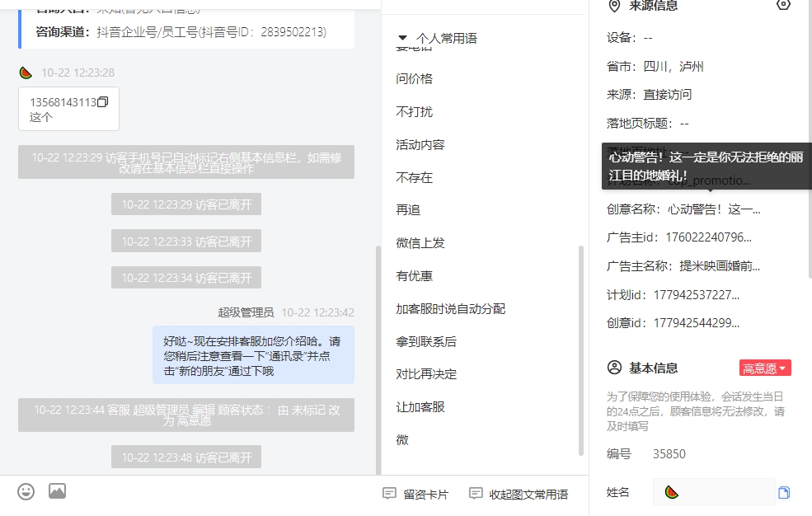
Task: Click the 姓名 input field
Action: (714, 491)
